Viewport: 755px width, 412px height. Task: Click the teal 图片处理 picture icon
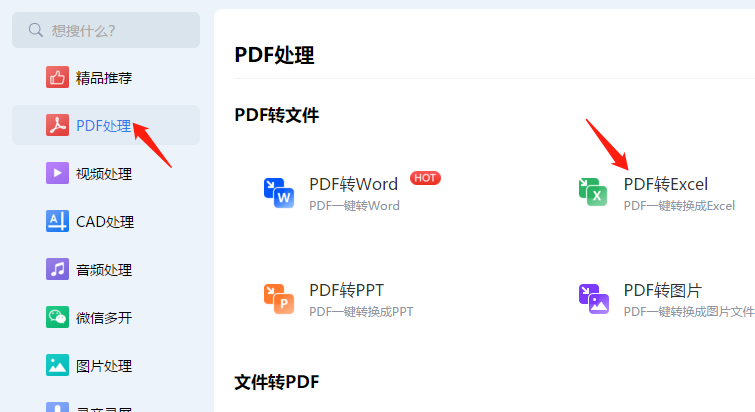(57, 365)
